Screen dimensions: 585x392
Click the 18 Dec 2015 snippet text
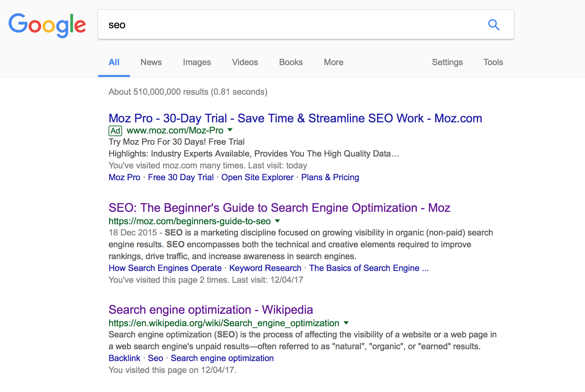(x=301, y=244)
